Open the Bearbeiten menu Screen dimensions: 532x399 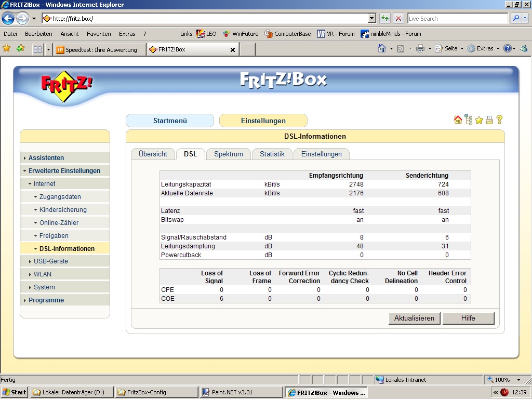tap(38, 34)
